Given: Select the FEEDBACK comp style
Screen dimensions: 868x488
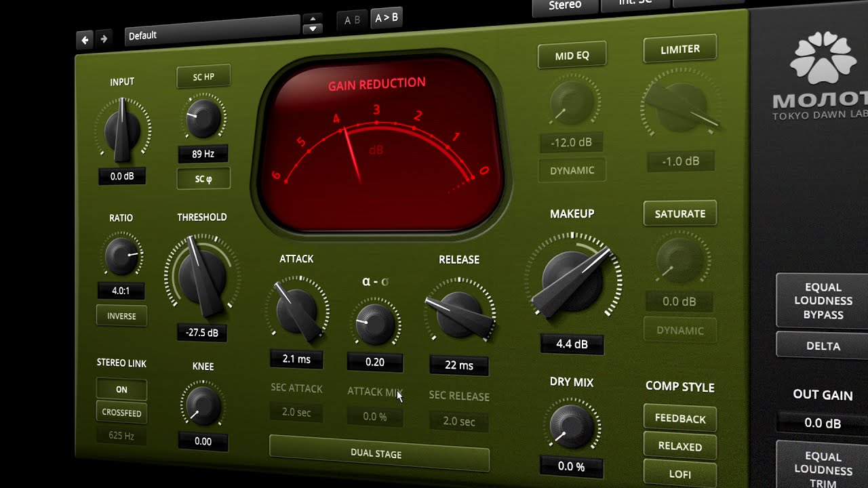Looking at the screenshot, I should [680, 419].
